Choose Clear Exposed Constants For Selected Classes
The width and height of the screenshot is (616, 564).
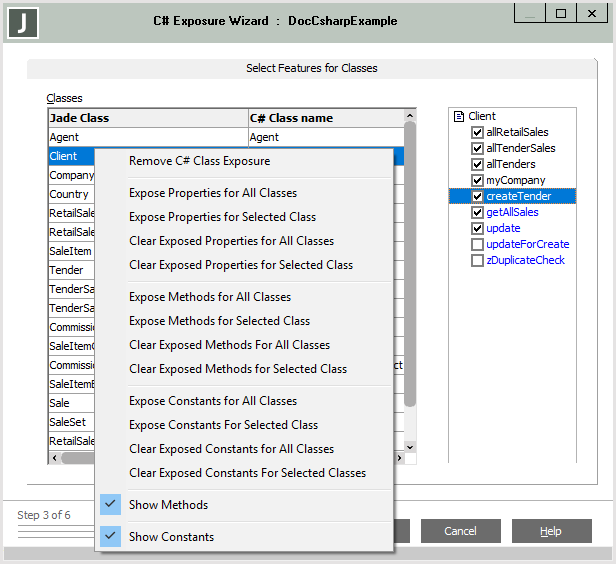click(x=244, y=473)
